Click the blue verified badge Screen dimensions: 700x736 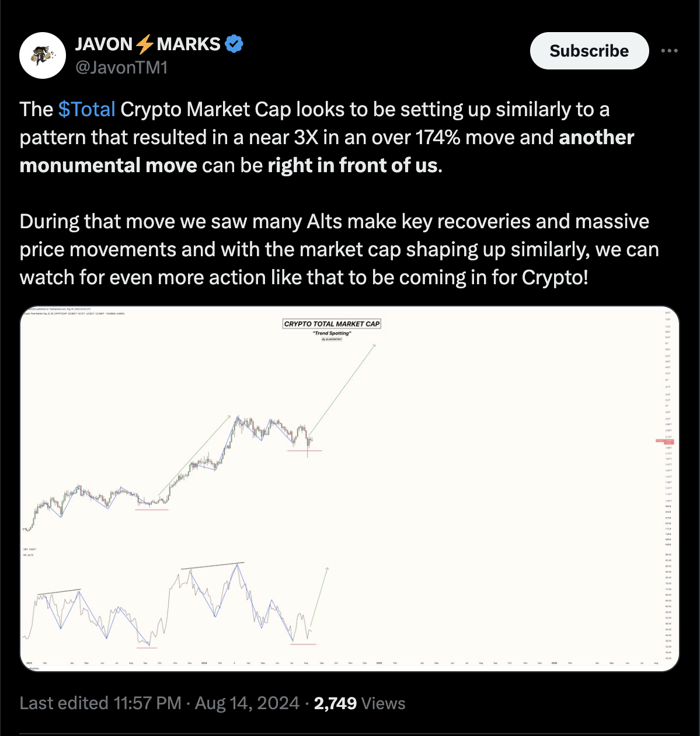click(x=234, y=44)
